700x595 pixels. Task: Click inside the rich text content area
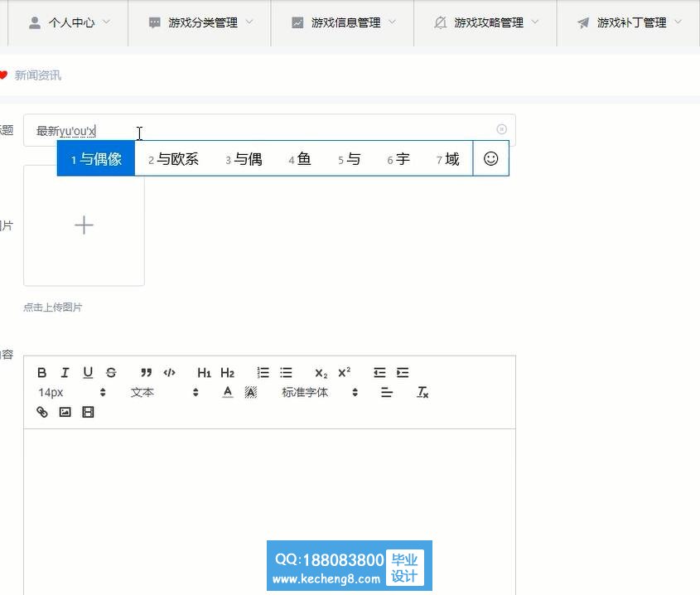coord(269,511)
